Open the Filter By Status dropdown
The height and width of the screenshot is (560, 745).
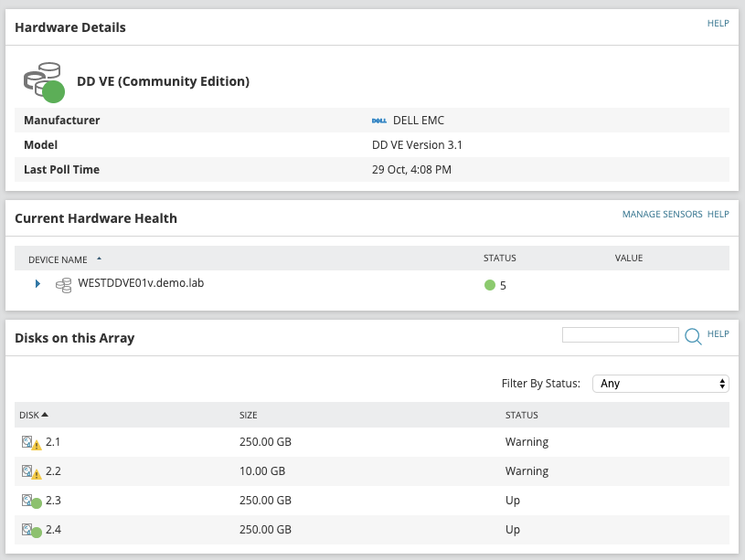pyautogui.click(x=660, y=384)
